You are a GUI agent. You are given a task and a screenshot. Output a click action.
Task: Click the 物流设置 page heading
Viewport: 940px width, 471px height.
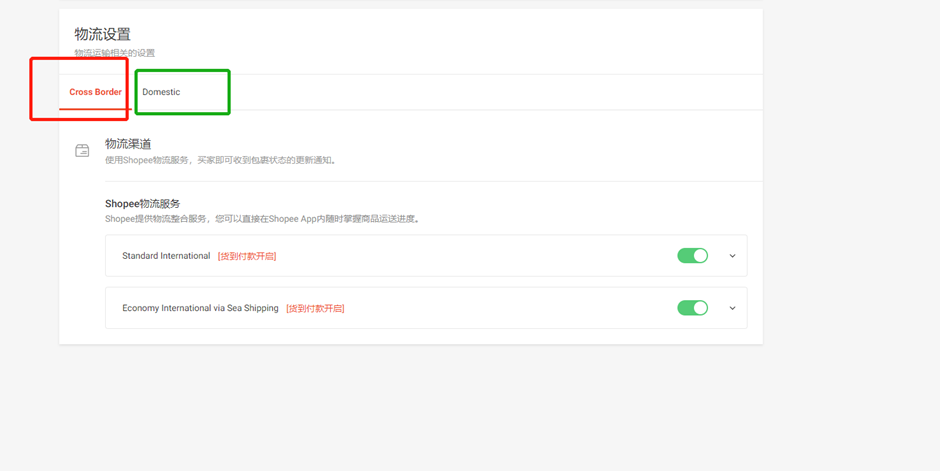pos(103,34)
